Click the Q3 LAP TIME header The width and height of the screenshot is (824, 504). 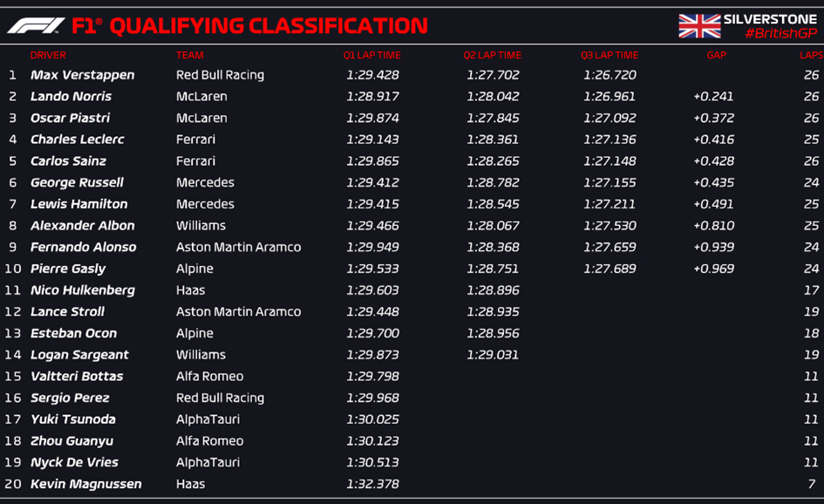click(609, 55)
